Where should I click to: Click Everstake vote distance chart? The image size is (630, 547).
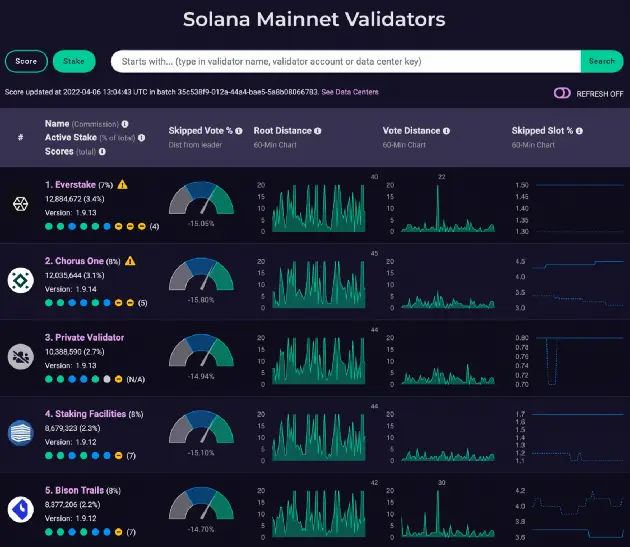[448, 208]
